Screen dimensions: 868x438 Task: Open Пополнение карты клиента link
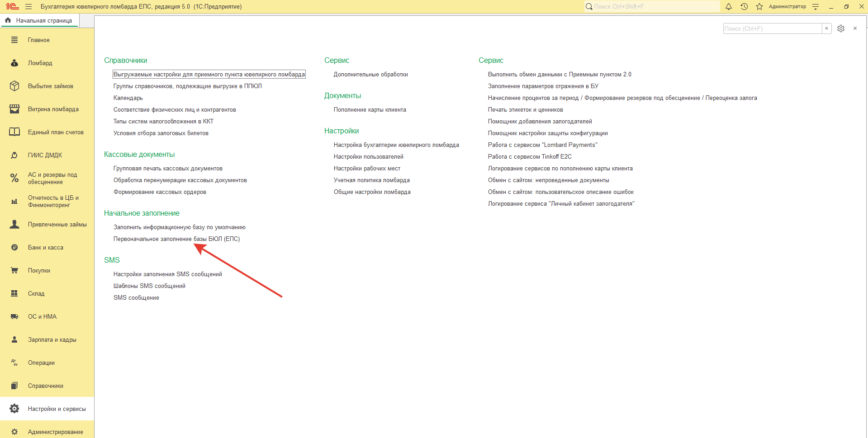(370, 110)
